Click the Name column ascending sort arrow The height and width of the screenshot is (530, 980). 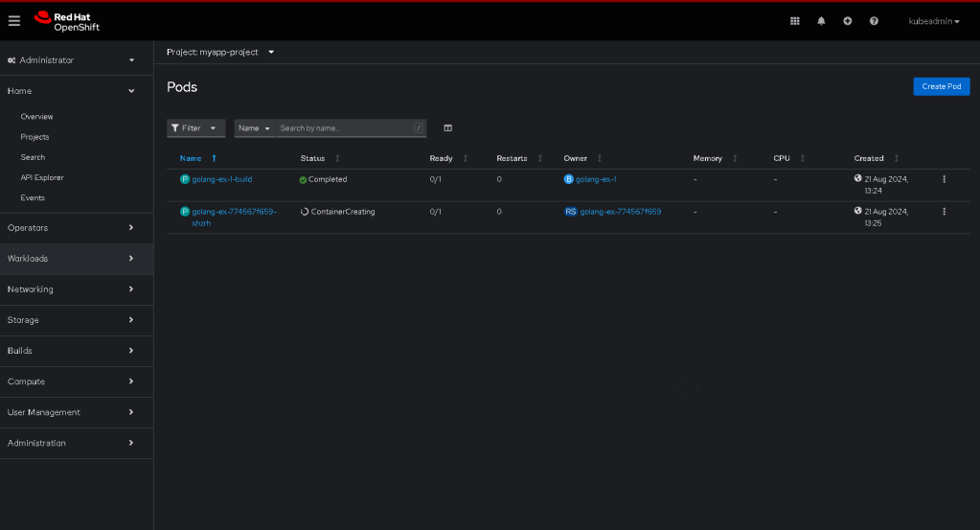[x=214, y=158]
